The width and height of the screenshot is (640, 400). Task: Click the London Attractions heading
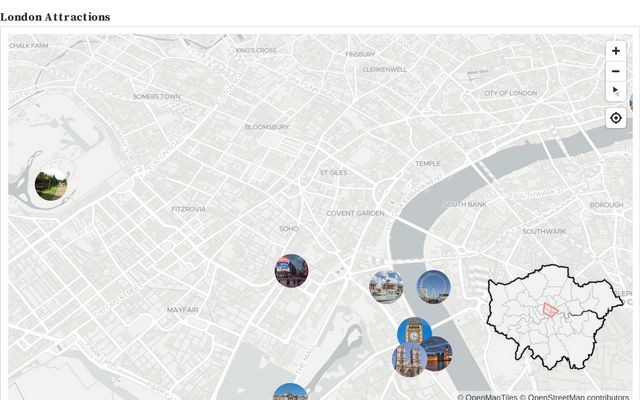55,17
